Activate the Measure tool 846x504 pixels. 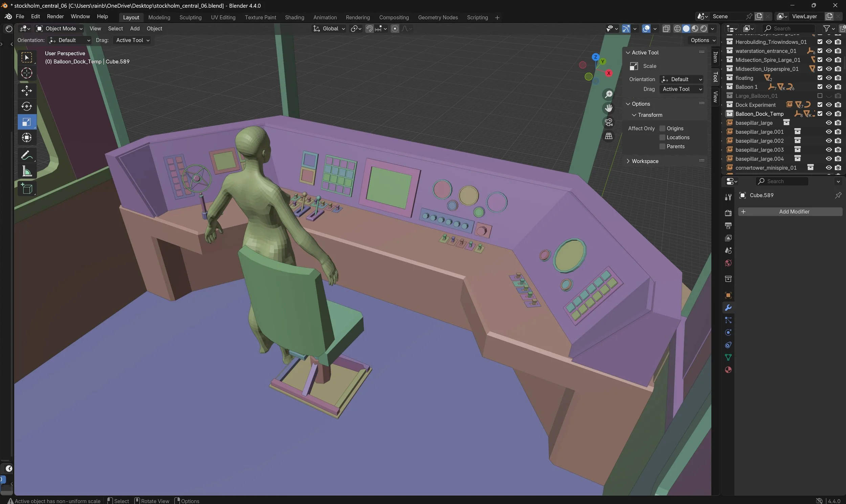(26, 171)
